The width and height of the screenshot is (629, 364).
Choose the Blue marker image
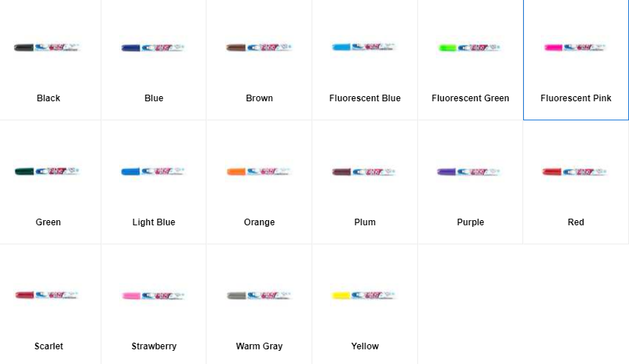tap(154, 48)
